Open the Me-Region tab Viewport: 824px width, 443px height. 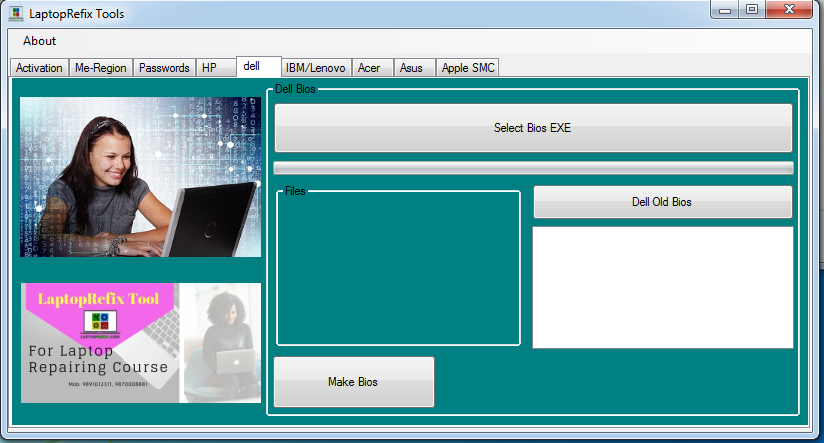click(x=100, y=68)
